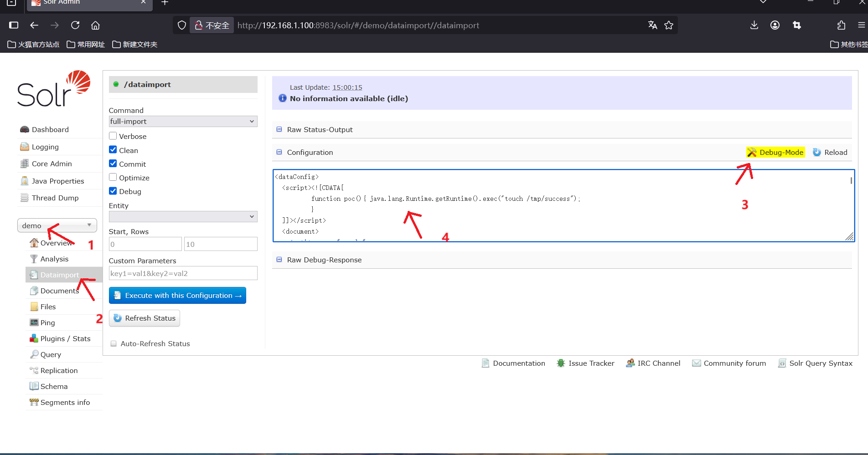The image size is (868, 455).
Task: Collapse the Raw Status-Output section
Action: (x=279, y=129)
